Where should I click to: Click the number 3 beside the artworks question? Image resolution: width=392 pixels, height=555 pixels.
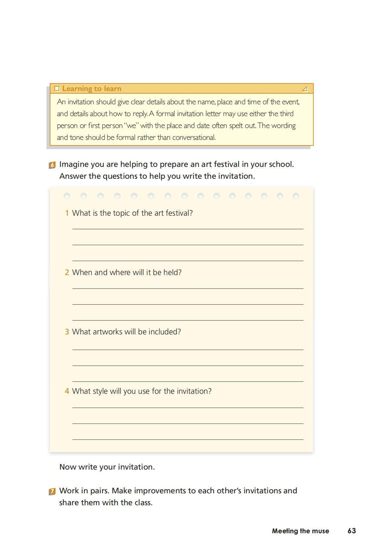(x=67, y=332)
